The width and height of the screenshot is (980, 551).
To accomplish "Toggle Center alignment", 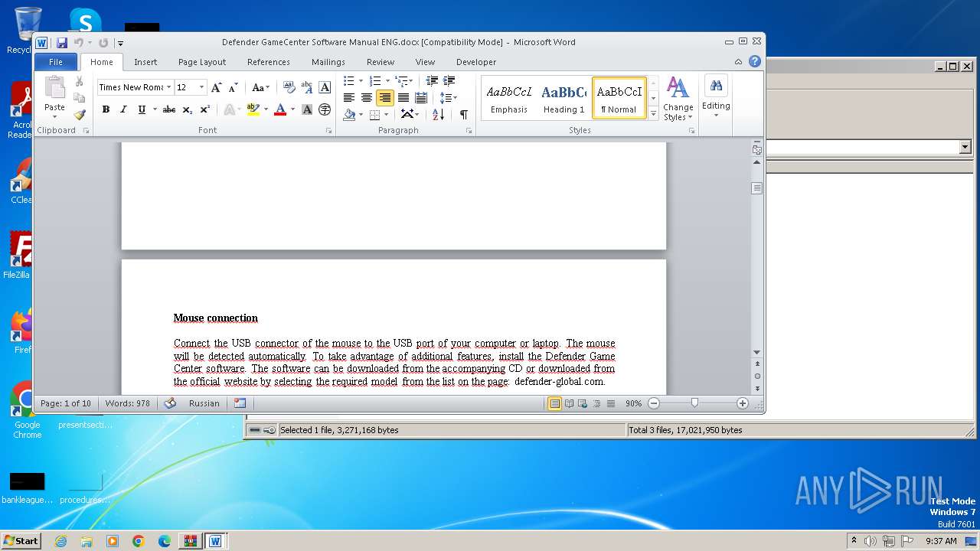I will 367,97.
